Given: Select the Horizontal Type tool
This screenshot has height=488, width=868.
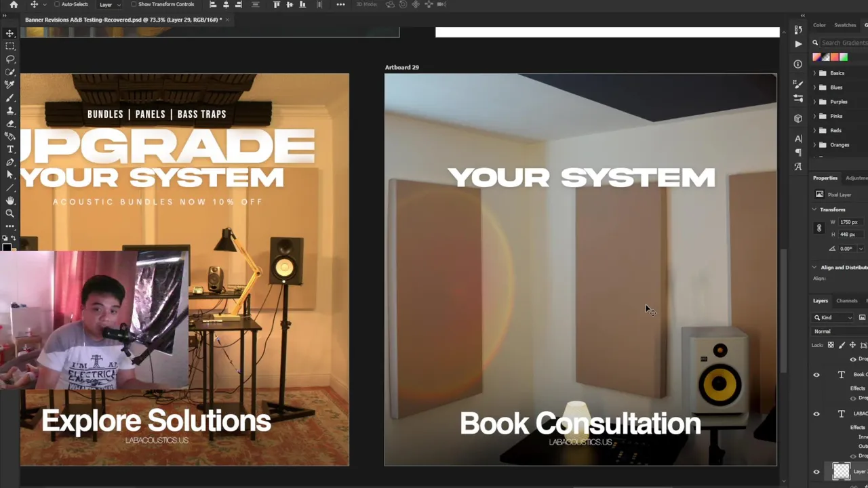Looking at the screenshot, I should [x=10, y=149].
